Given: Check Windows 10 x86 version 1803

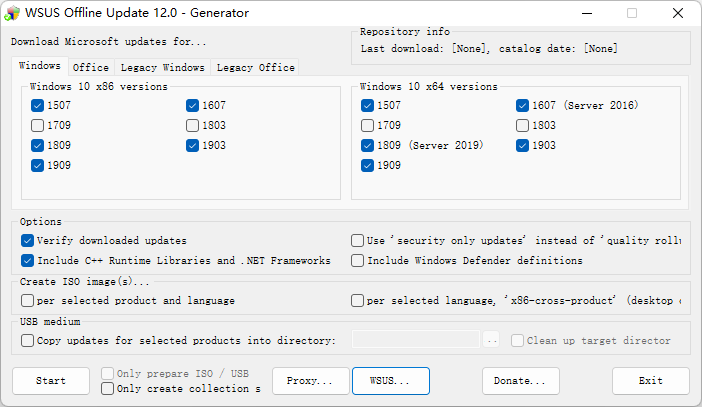Looking at the screenshot, I should pyautogui.click(x=192, y=126).
